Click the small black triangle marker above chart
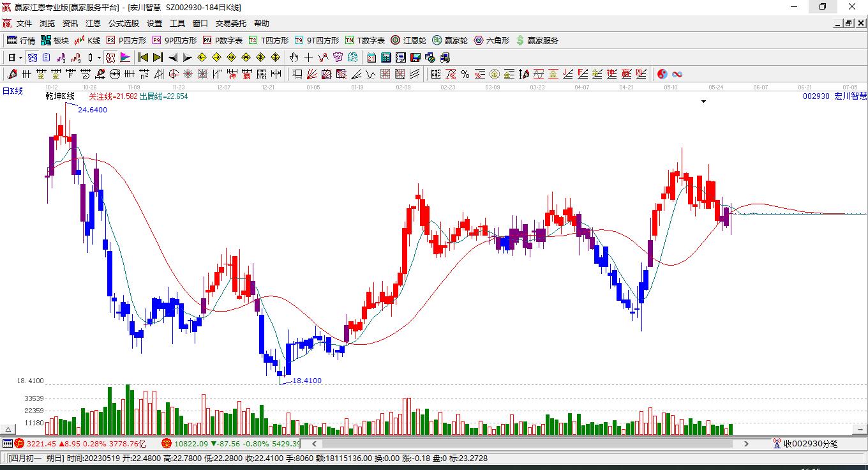 (x=703, y=101)
